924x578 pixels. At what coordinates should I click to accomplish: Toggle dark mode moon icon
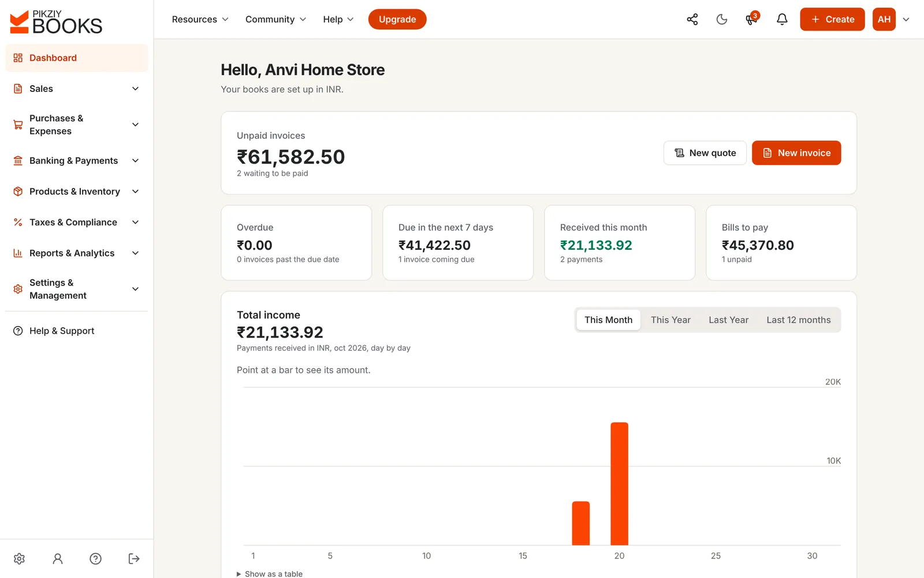click(x=722, y=20)
